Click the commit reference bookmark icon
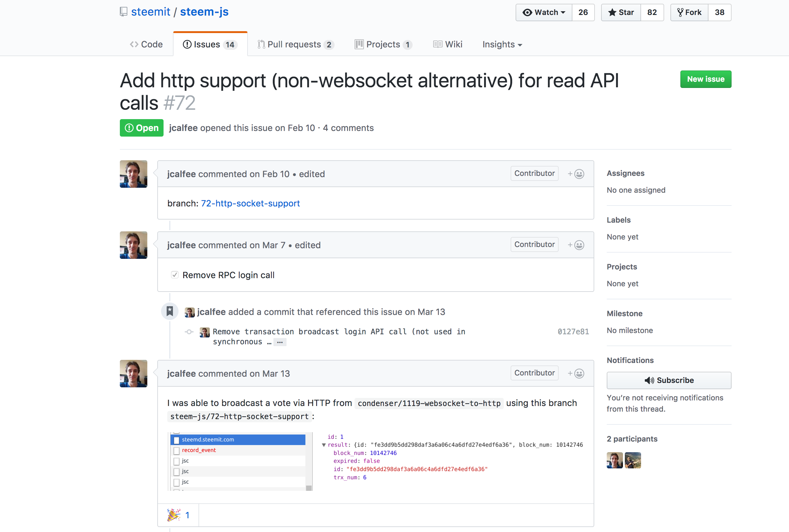 coord(170,311)
